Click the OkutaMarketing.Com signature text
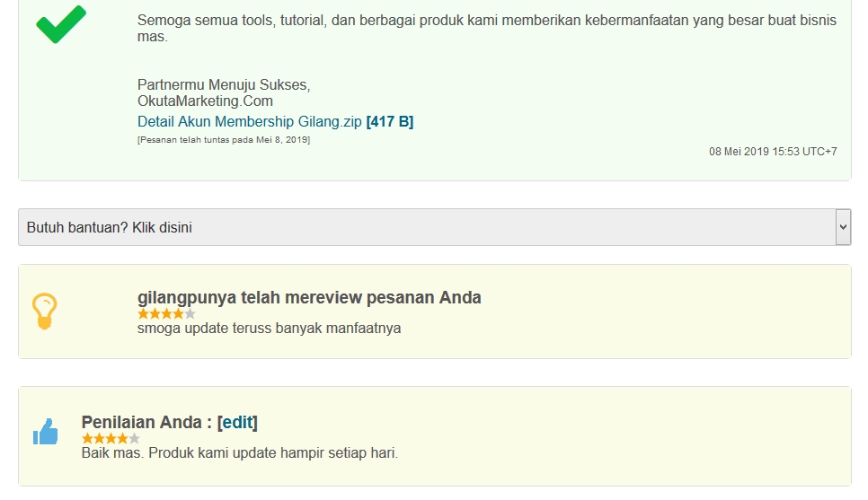The height and width of the screenshot is (500, 868). 205,101
